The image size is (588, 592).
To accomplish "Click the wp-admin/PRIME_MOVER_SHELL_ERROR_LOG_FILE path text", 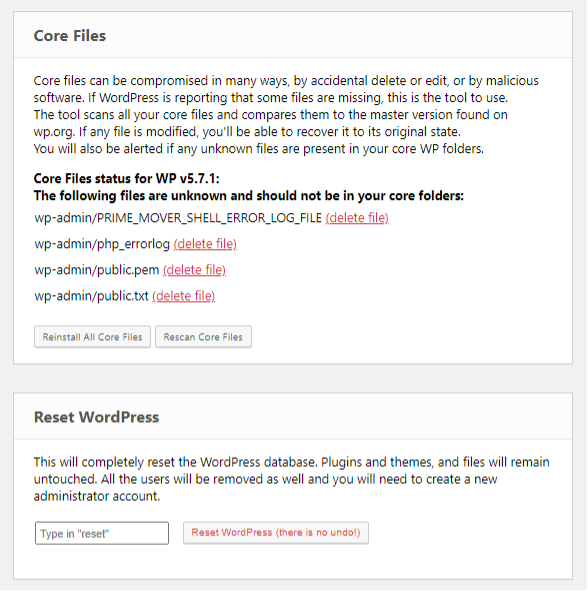I will click(x=178, y=218).
